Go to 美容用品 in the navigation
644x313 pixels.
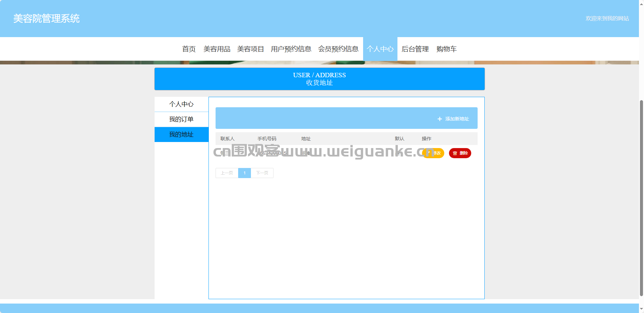(217, 49)
